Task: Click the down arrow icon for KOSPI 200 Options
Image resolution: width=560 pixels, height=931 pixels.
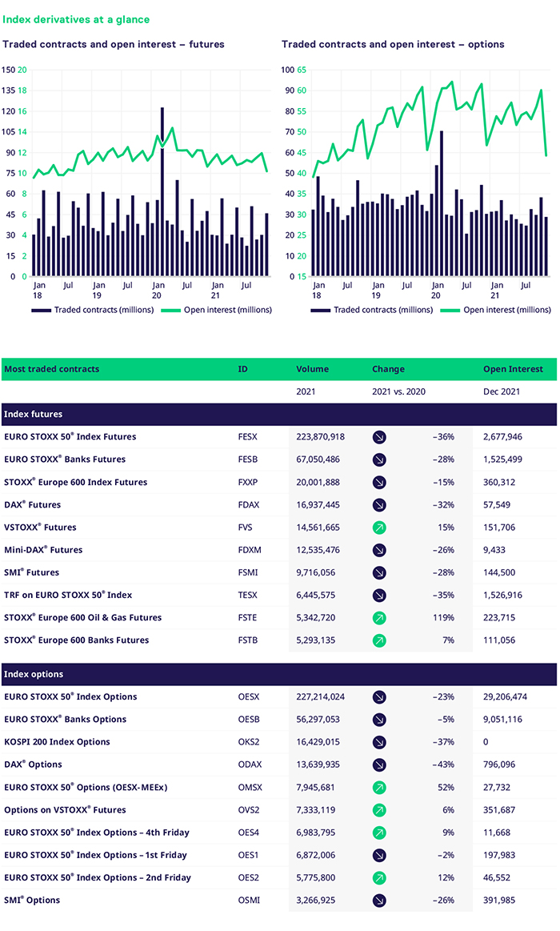Action: (379, 742)
